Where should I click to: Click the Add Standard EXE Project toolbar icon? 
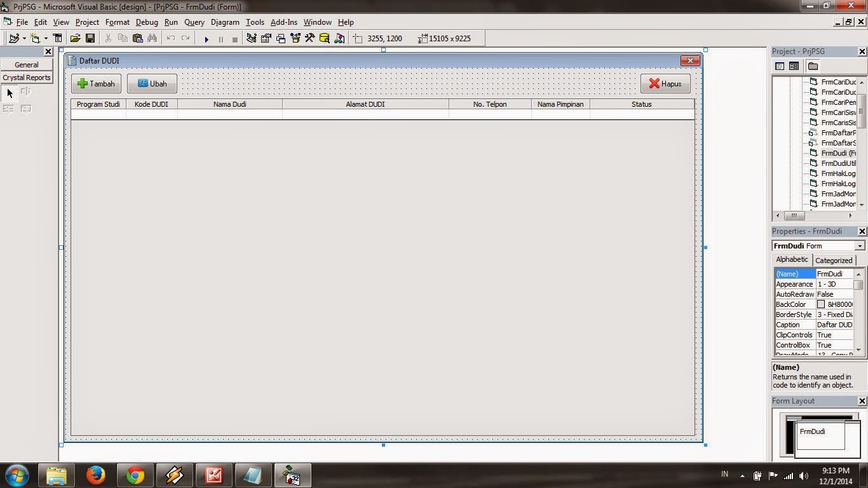(x=13, y=38)
